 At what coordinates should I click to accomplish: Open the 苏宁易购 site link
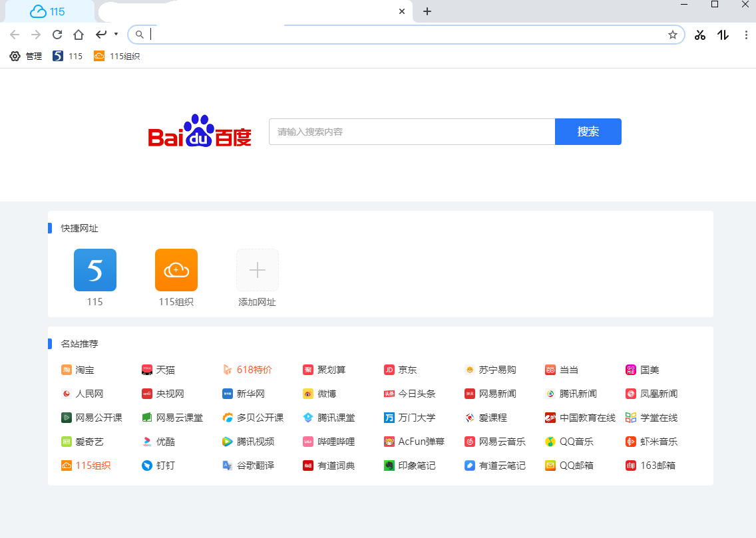[x=490, y=370]
